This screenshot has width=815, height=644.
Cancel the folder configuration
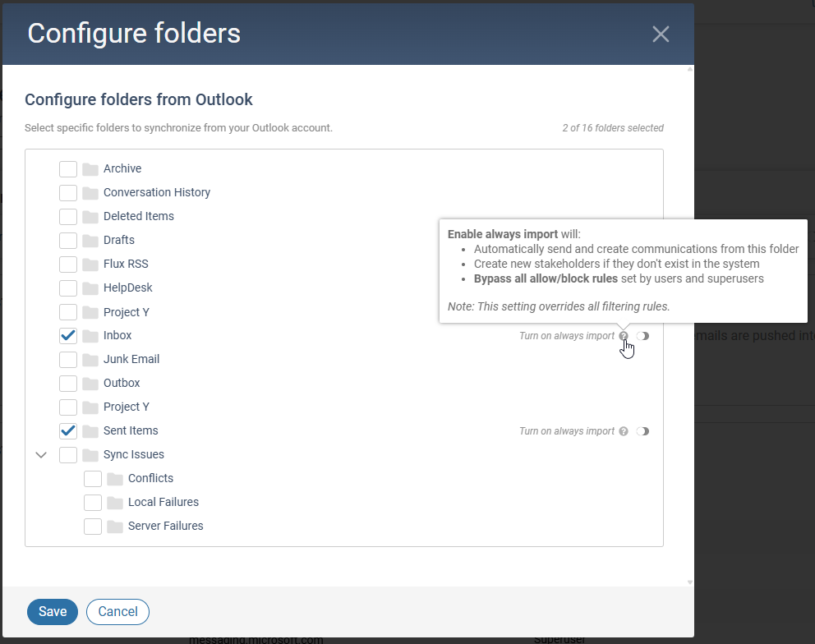pyautogui.click(x=117, y=612)
